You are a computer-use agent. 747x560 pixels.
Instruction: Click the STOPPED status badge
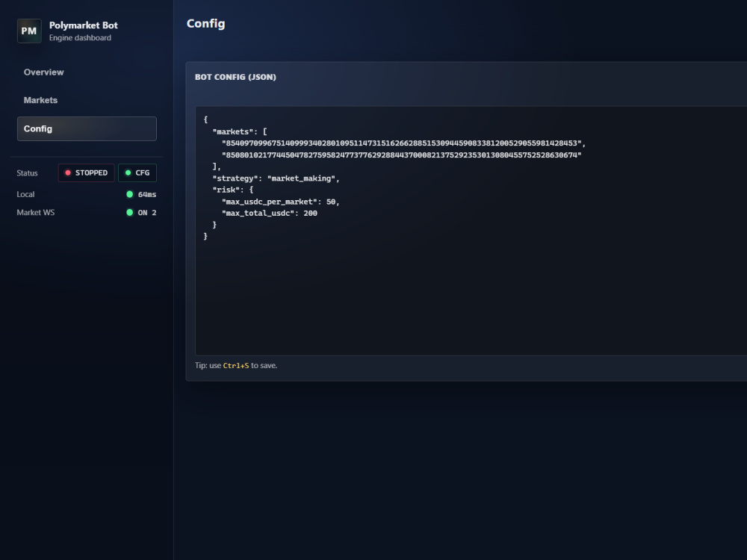point(86,173)
